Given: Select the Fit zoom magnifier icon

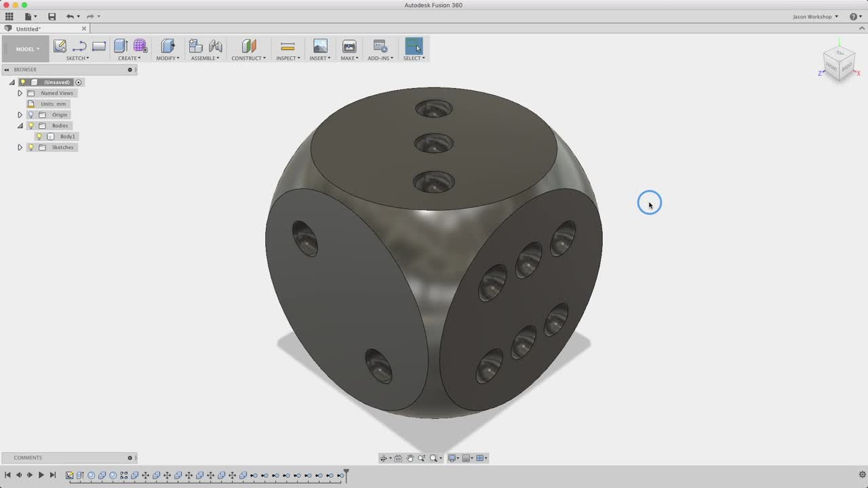Looking at the screenshot, I should 433,458.
